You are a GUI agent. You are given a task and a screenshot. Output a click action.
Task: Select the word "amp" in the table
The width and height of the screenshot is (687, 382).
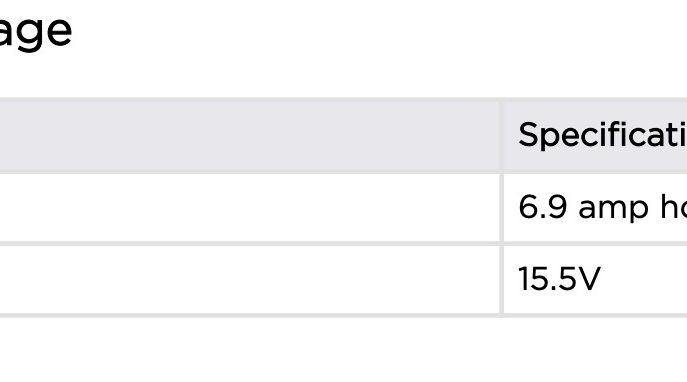coord(613,209)
